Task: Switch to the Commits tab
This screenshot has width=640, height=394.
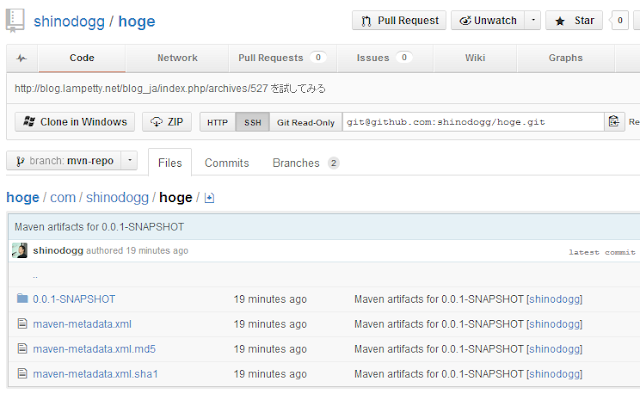Action: (x=227, y=163)
